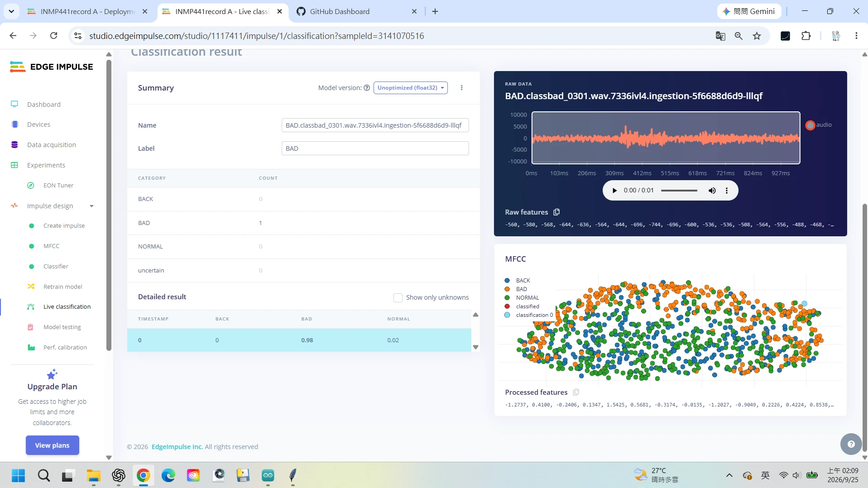868x488 pixels.
Task: Open Summary more options menu
Action: point(462,88)
